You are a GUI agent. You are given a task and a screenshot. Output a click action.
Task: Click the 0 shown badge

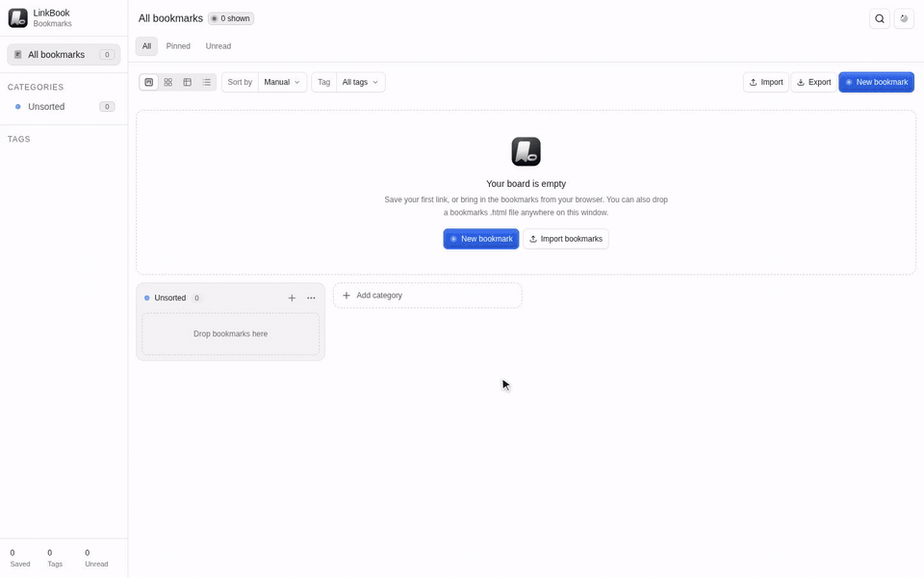(x=231, y=18)
